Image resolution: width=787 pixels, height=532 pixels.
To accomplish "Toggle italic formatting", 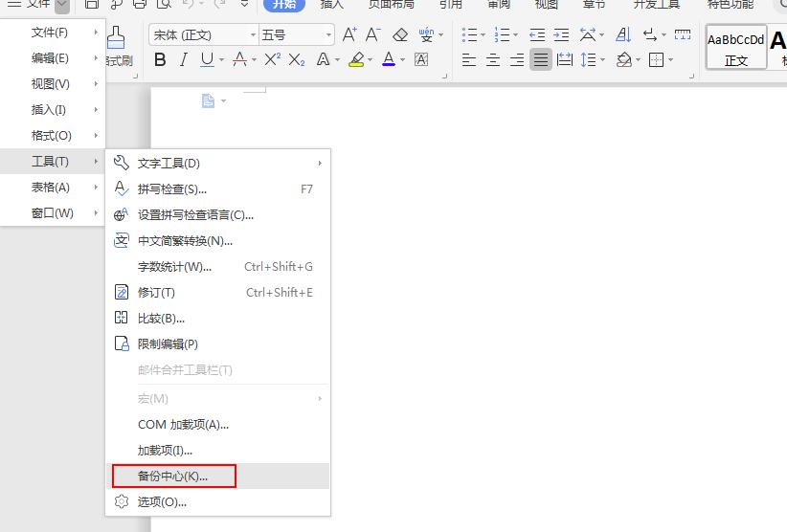I will (184, 59).
